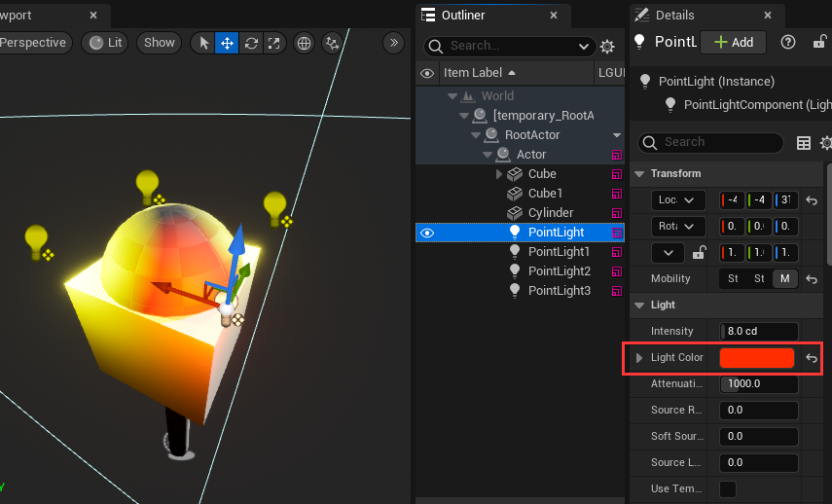
Task: Switch to the scale transform tool
Action: click(274, 43)
